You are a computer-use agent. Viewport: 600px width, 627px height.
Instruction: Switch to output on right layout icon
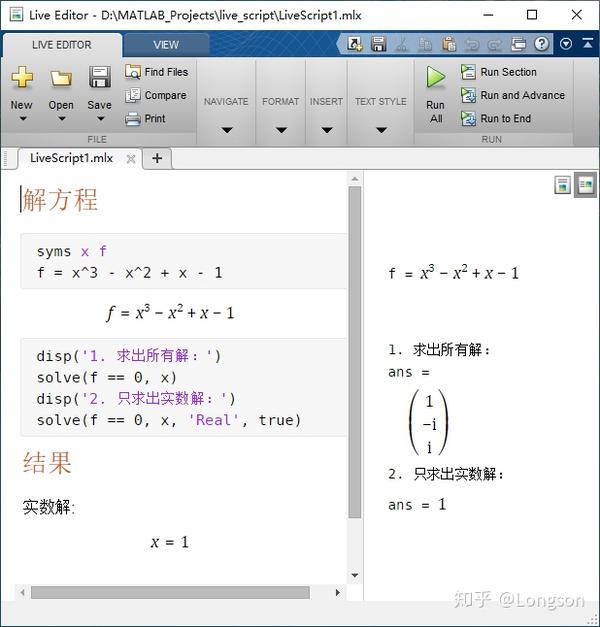pyautogui.click(x=586, y=185)
